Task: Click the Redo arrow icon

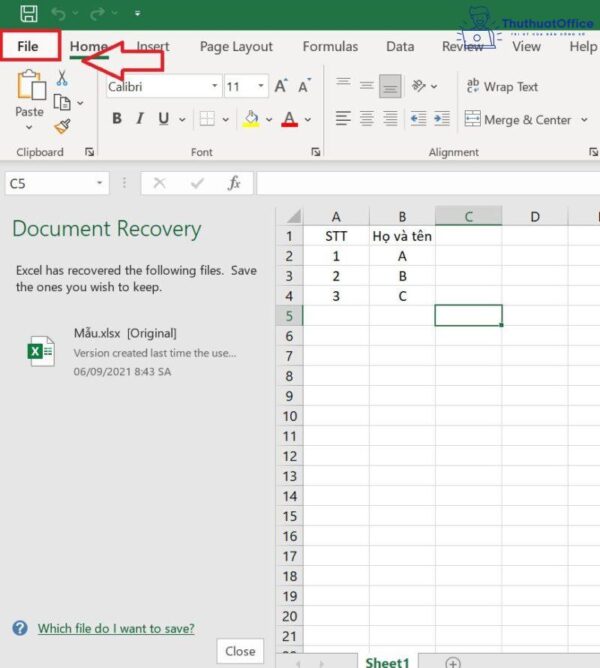Action: [x=98, y=14]
